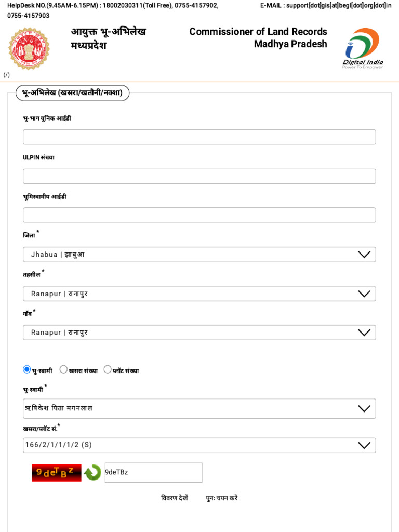Click the पुनः चयन करें button

pyautogui.click(x=222, y=498)
